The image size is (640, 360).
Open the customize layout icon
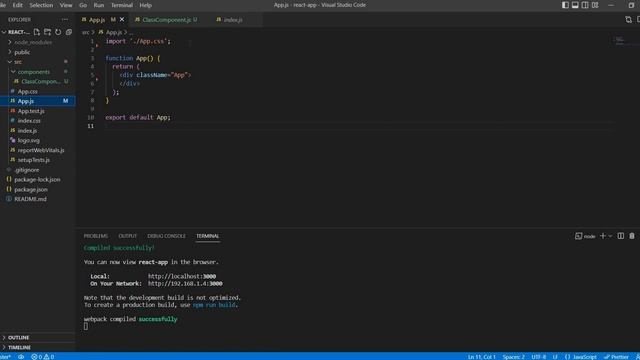pyautogui.click(x=595, y=5)
